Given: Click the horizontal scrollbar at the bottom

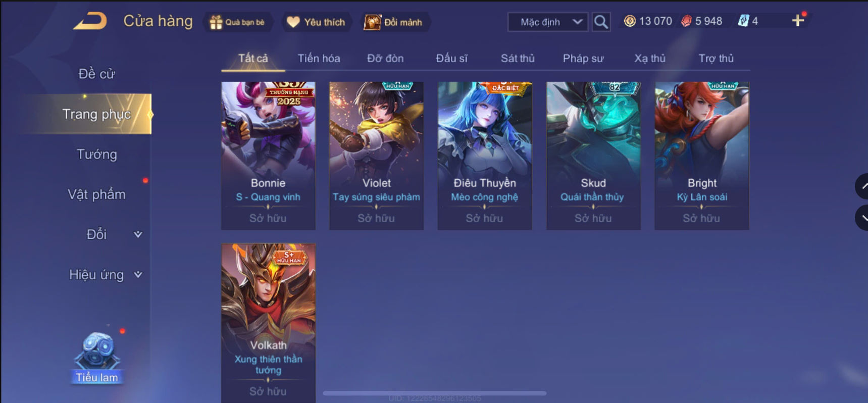Looking at the screenshot, I should (x=435, y=393).
